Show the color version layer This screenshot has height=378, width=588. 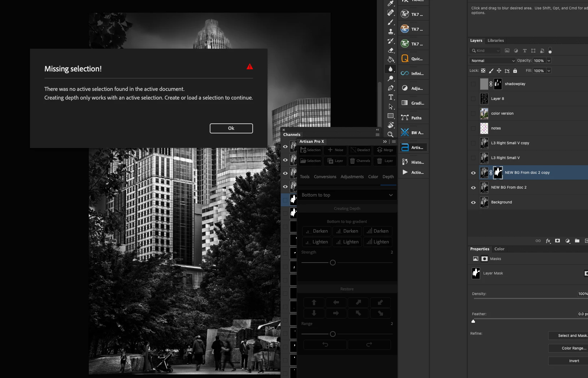click(473, 114)
